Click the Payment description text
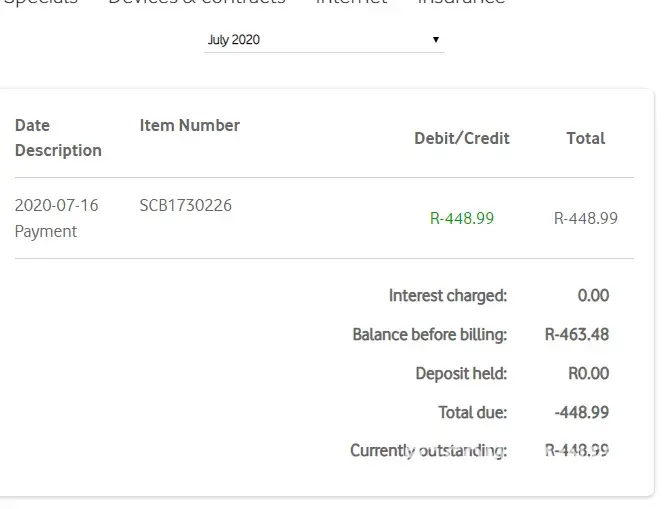 46,231
